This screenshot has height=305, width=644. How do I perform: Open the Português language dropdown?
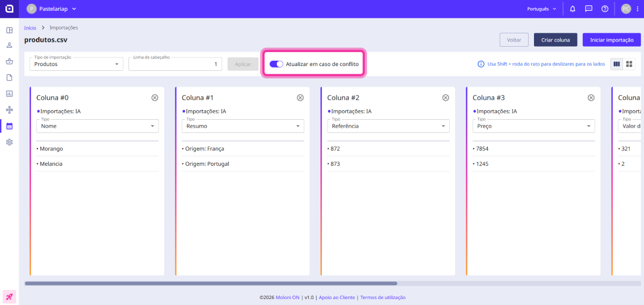tap(541, 9)
